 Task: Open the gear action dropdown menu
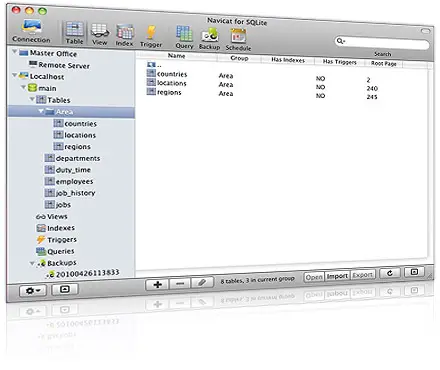[x=33, y=291]
